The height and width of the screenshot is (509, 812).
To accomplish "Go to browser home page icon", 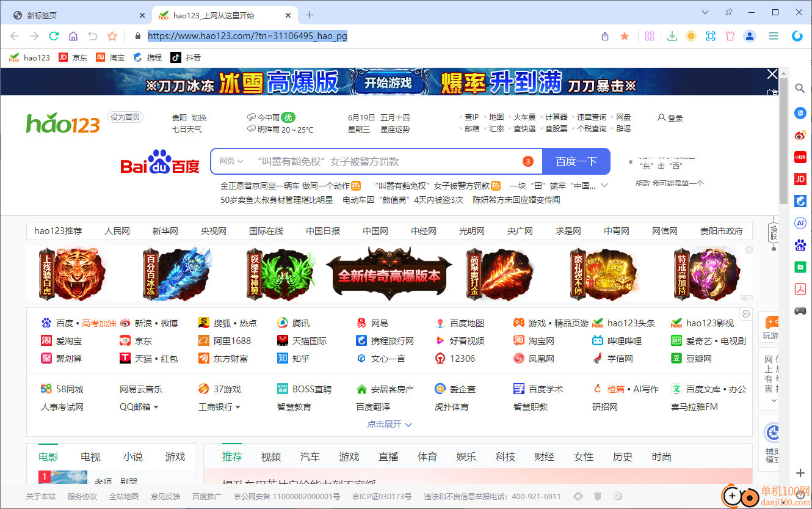I will tap(73, 36).
